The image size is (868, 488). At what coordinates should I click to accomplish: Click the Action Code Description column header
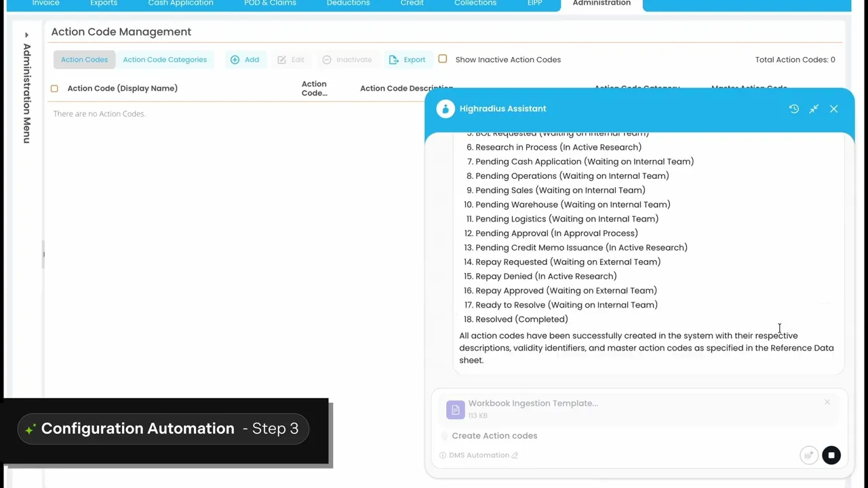406,88
